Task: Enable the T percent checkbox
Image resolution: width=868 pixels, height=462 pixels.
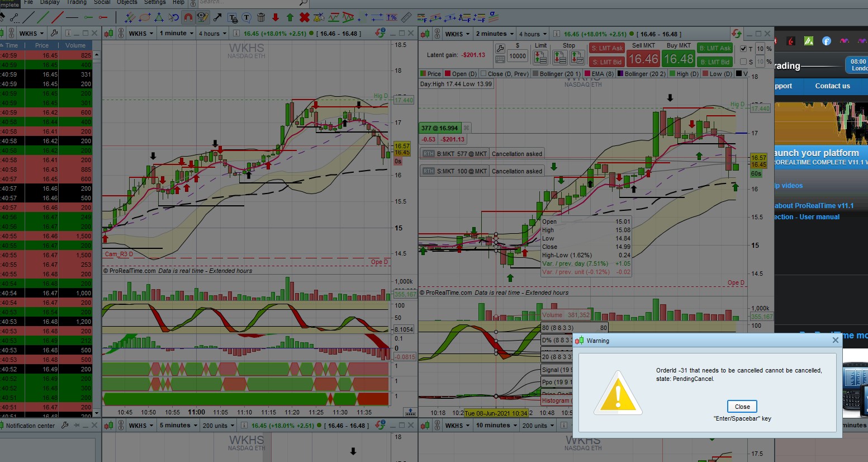Action: point(743,49)
